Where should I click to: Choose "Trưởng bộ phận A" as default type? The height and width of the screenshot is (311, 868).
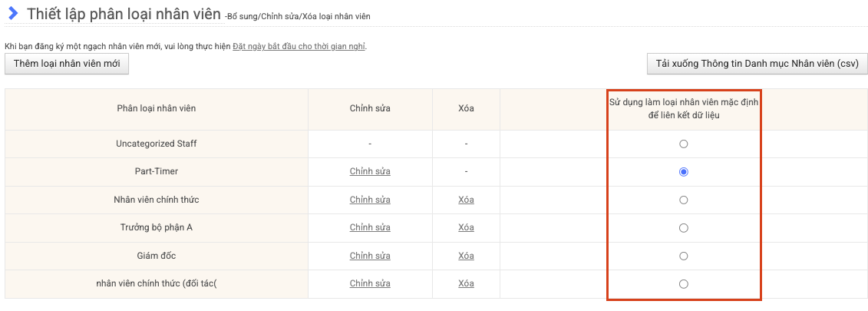684,228
